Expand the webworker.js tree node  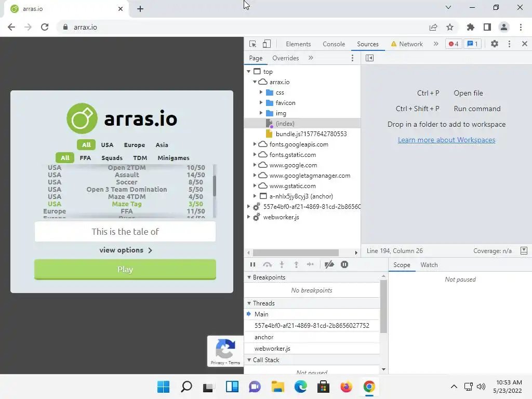click(249, 217)
